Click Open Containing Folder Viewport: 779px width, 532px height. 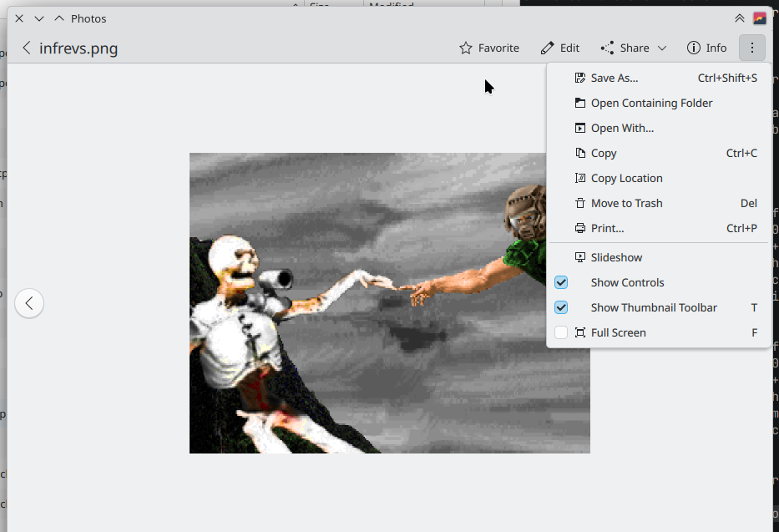coord(651,103)
